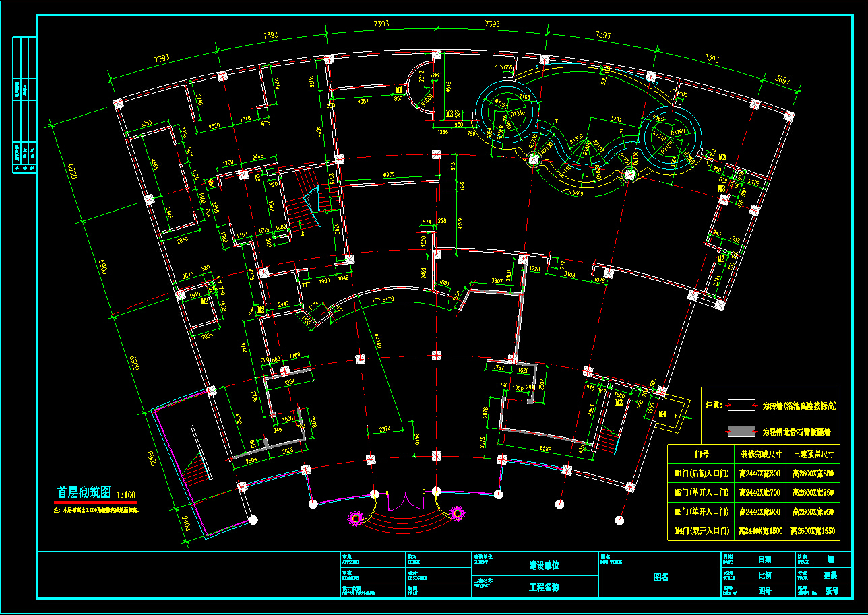This screenshot has height=615, width=868.
Task: Click the '高2600X宽850' table cell
Action: click(x=813, y=474)
